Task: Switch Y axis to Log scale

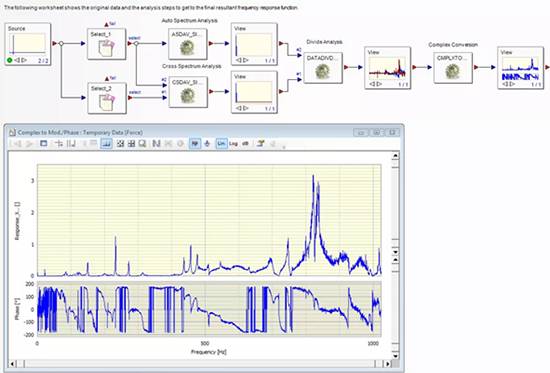Action: click(x=233, y=144)
